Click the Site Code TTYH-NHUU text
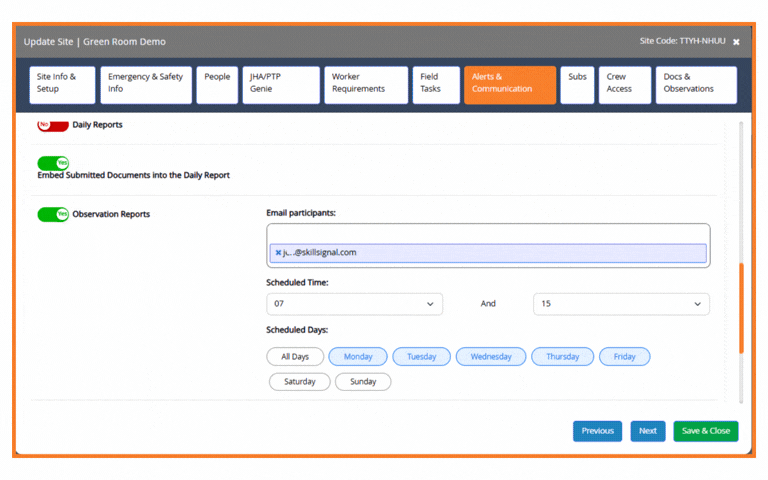 682,41
